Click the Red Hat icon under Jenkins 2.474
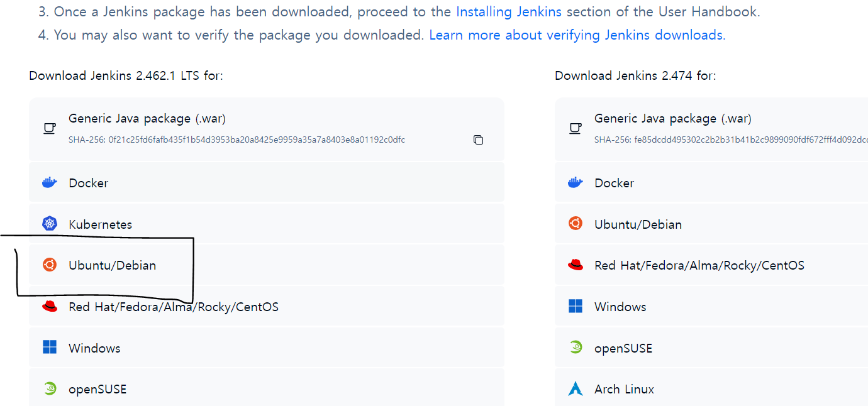 pyautogui.click(x=576, y=265)
